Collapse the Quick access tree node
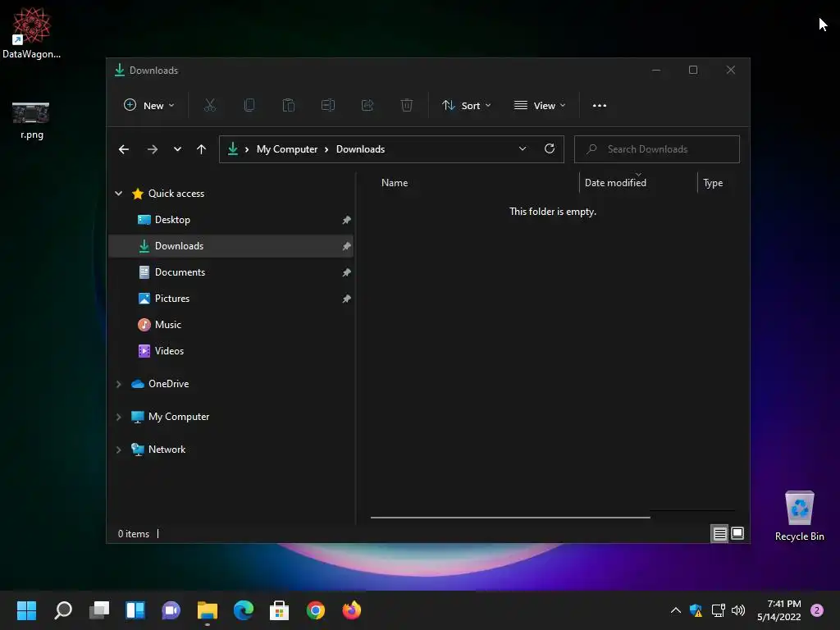Image resolution: width=840 pixels, height=630 pixels. pos(118,194)
